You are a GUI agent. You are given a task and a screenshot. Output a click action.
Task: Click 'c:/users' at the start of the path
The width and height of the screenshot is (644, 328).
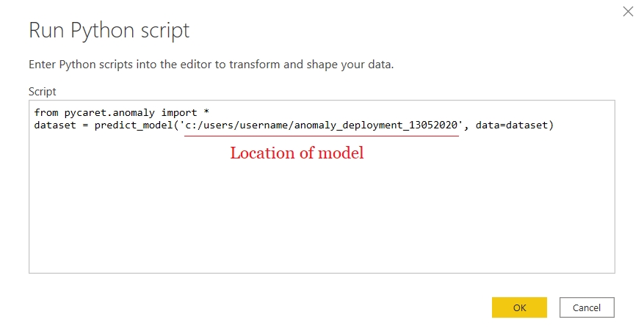point(211,125)
